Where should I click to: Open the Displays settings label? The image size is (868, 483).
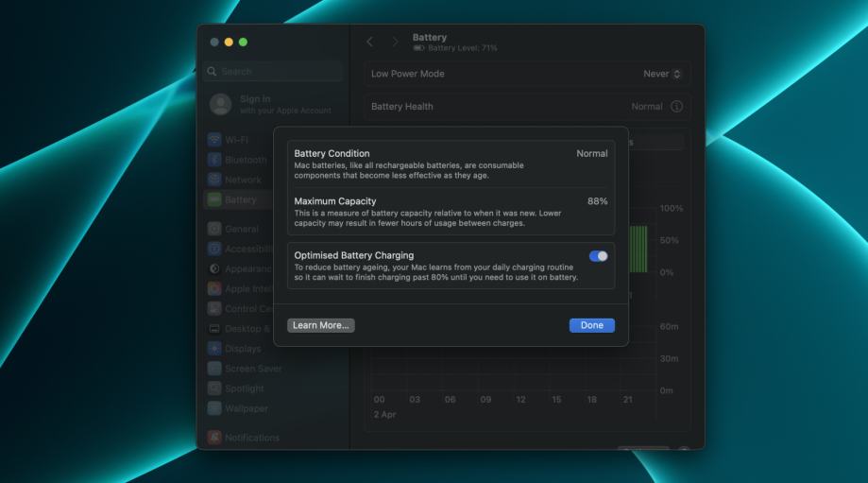[x=243, y=349]
